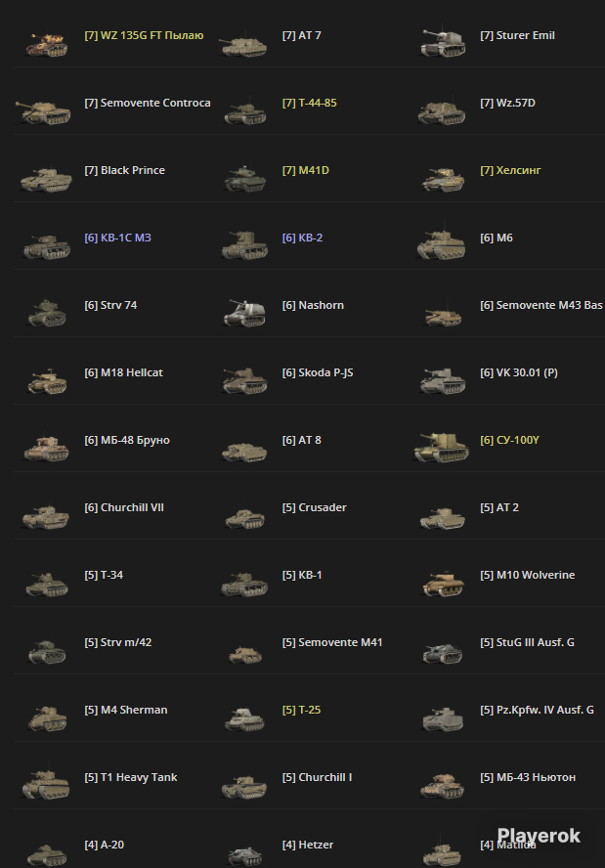Click the WZ 135G FT tank icon
Image resolution: width=605 pixels, height=868 pixels.
(x=47, y=45)
